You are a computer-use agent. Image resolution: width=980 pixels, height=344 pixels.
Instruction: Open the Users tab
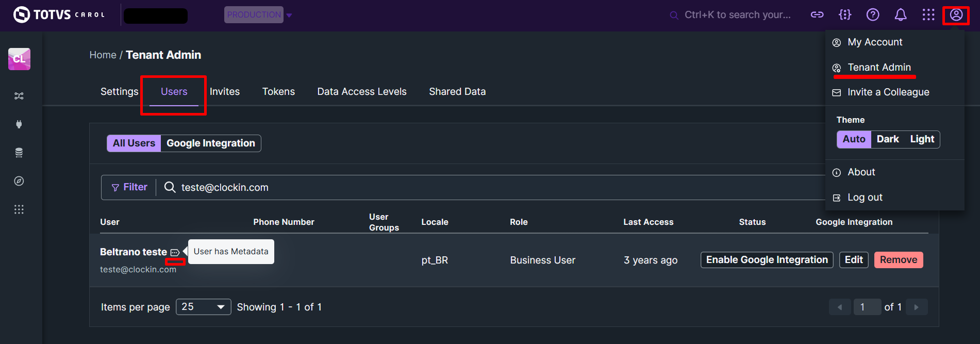click(x=174, y=91)
